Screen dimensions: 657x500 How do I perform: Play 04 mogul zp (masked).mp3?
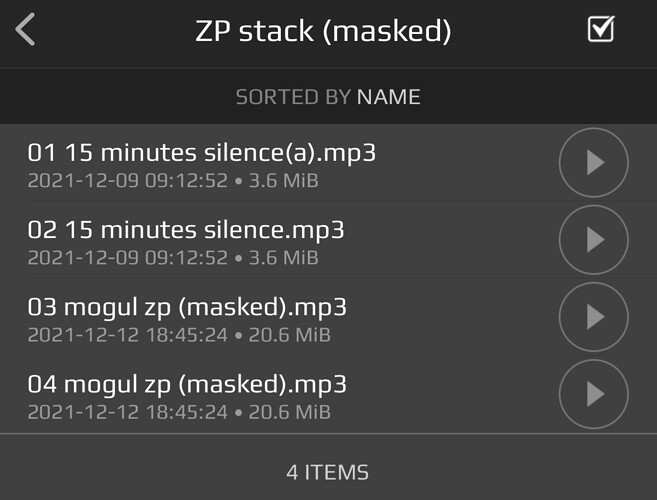[595, 394]
